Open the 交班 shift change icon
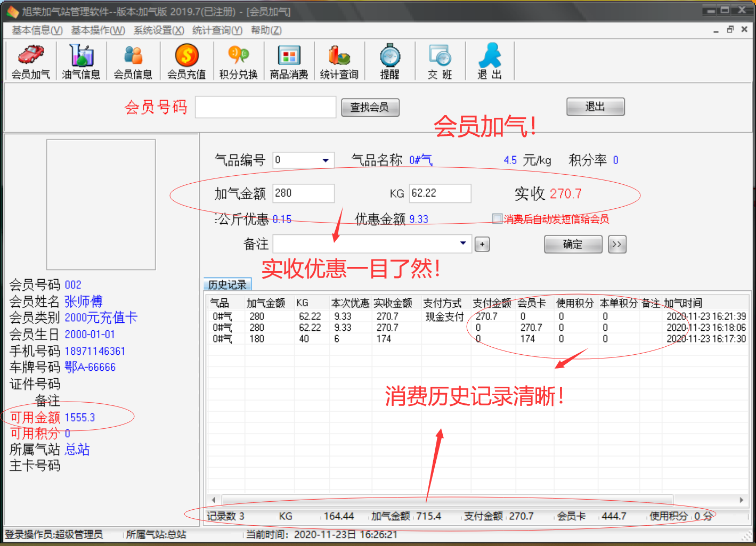Screen dimensions: 756x546 (439, 60)
